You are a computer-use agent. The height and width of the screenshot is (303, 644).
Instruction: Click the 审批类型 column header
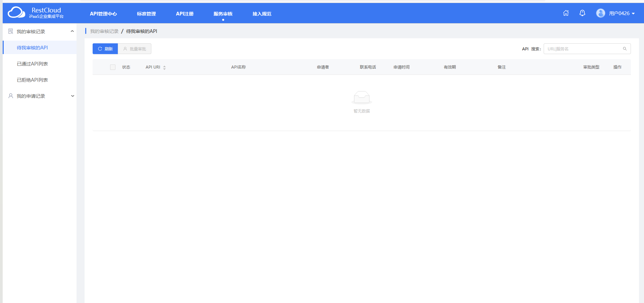(x=591, y=67)
